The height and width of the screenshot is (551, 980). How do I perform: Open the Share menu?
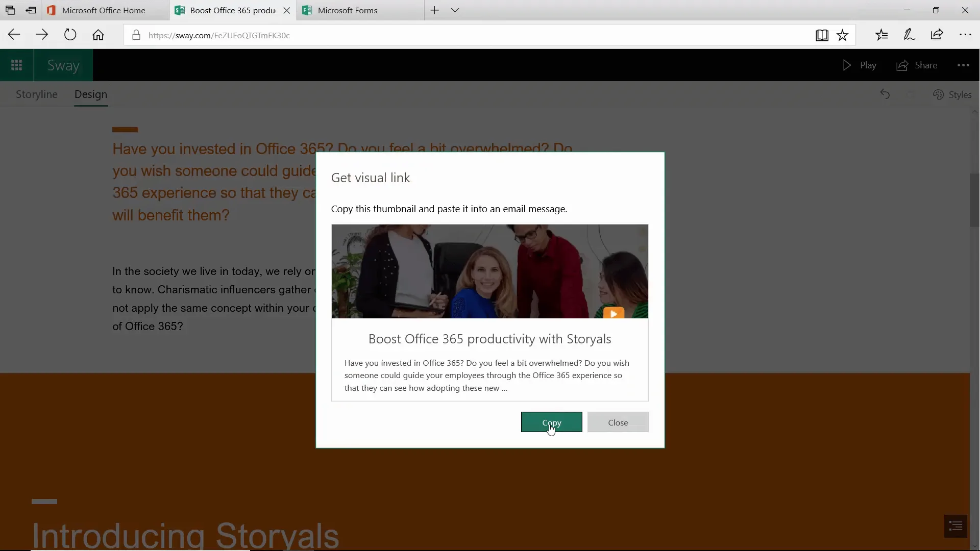[917, 65]
